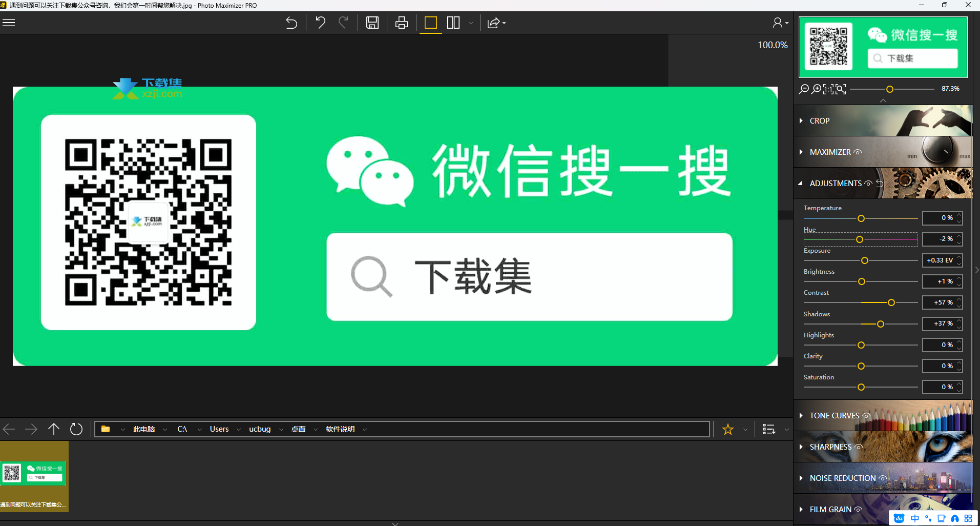Open the favorites dropdown arrow
The width and height of the screenshot is (980, 526).
tap(745, 430)
